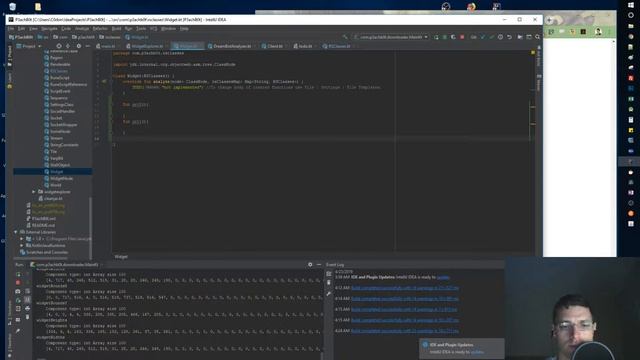Click the 4:24 AM build completed link

(x=404, y=331)
